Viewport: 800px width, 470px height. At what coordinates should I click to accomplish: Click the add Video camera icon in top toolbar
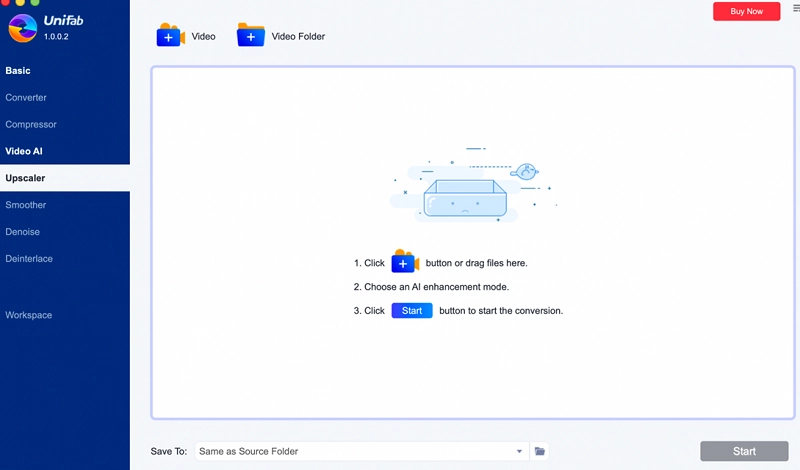point(170,36)
